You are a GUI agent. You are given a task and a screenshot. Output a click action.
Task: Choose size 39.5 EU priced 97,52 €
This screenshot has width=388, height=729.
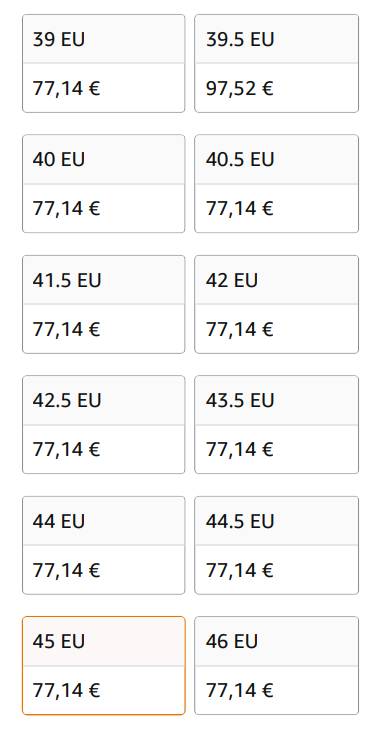(x=276, y=63)
